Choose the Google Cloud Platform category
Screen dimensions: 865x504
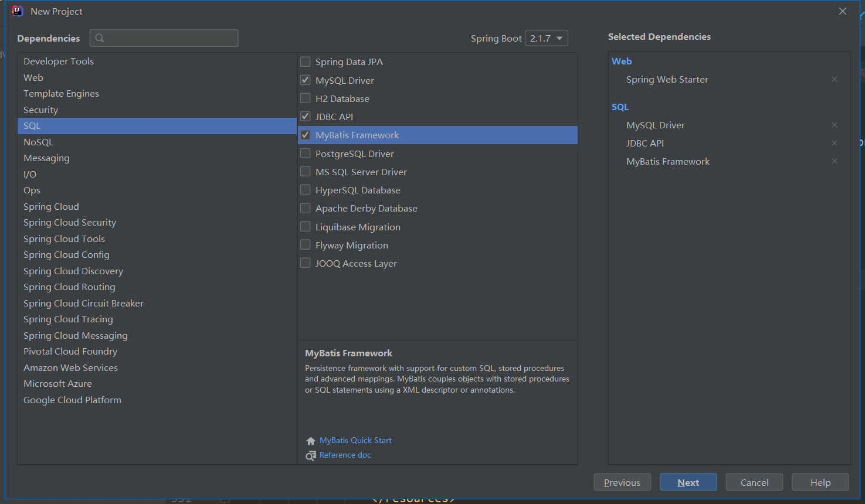tap(157, 400)
